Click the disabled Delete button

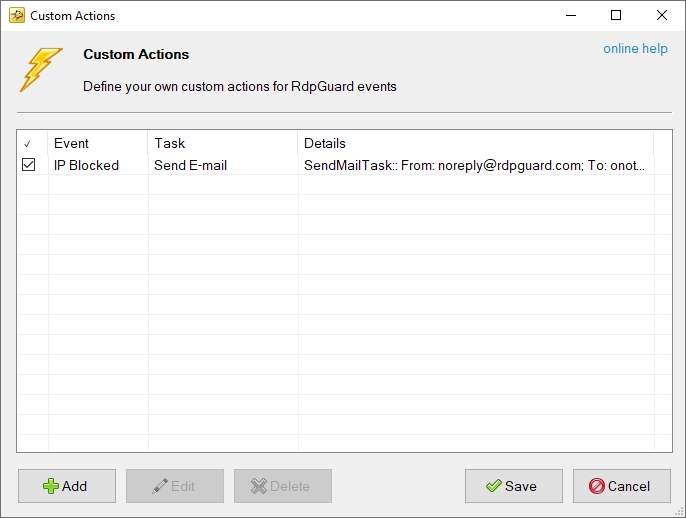tap(283, 486)
